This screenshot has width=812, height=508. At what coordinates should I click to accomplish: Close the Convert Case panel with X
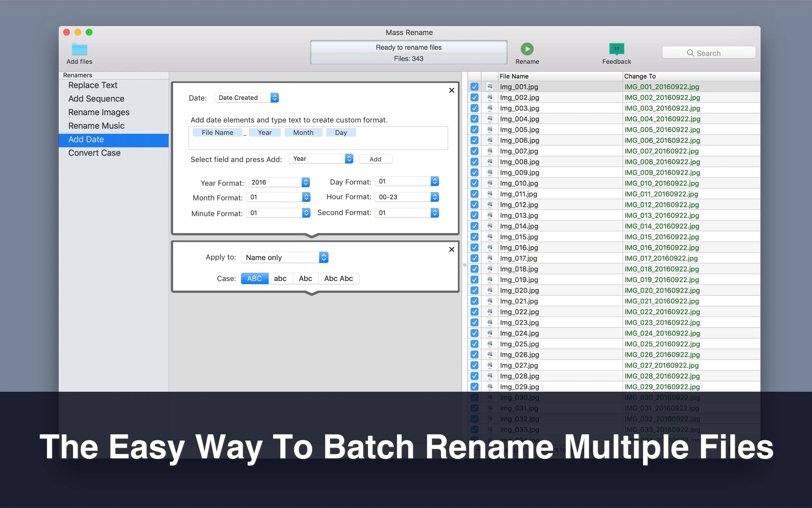click(x=451, y=249)
